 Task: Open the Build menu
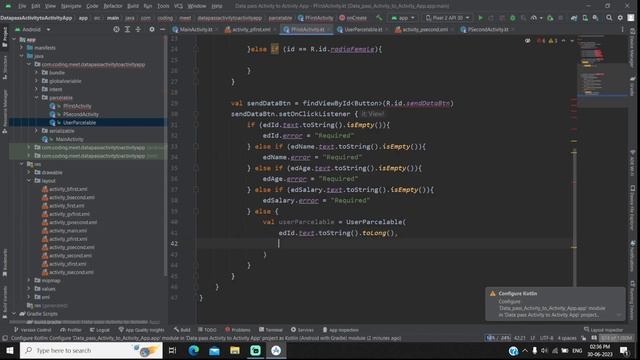(133, 6)
